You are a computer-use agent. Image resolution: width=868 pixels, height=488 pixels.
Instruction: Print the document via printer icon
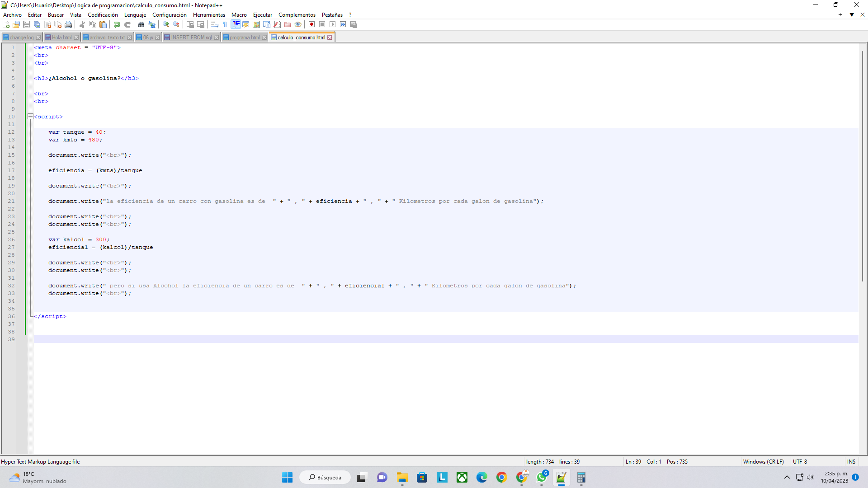68,24
